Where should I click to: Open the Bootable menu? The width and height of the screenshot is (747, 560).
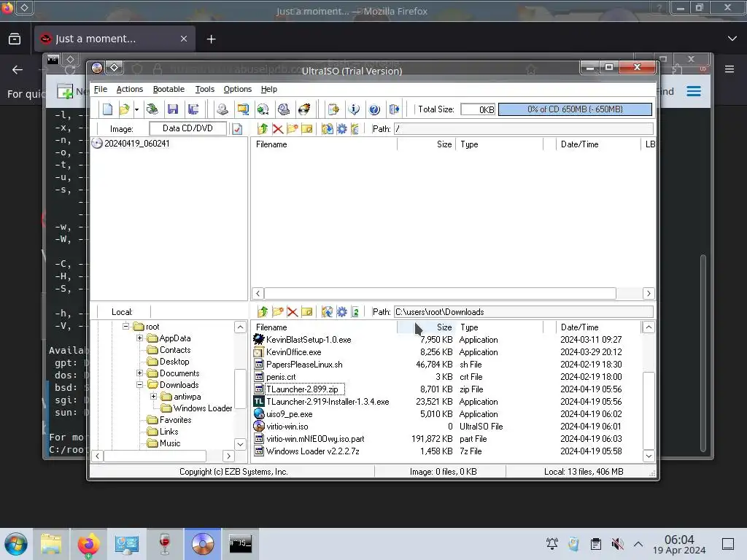pos(169,89)
